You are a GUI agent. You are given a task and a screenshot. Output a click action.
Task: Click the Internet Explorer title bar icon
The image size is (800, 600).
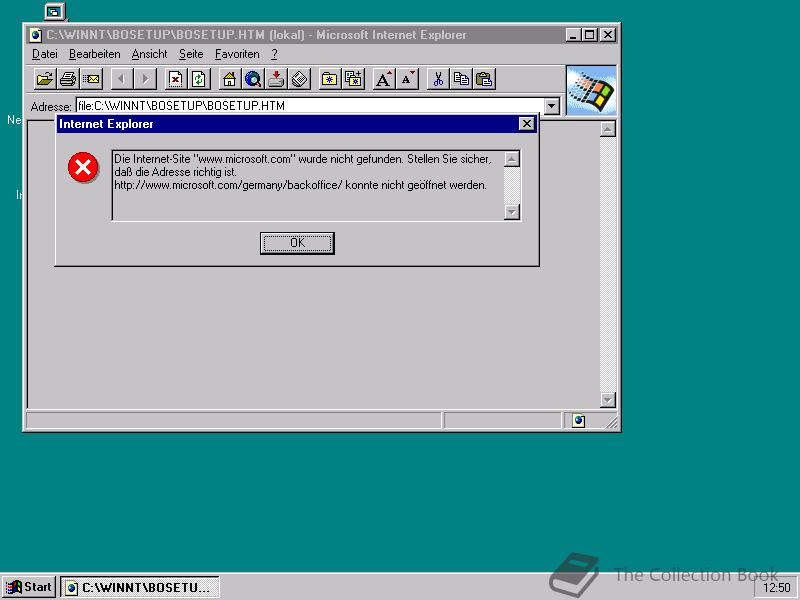pos(35,35)
